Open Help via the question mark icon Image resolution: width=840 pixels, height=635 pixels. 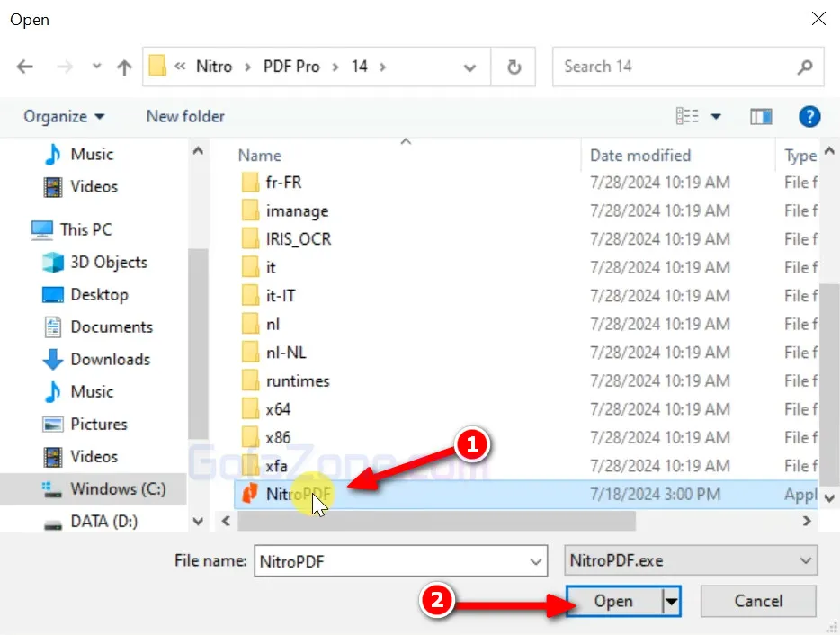pyautogui.click(x=809, y=116)
